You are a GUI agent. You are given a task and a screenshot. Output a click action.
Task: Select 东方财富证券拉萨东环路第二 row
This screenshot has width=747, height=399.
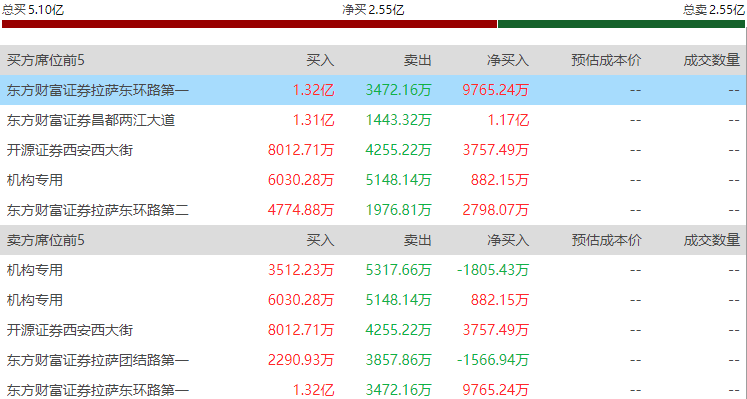point(374,210)
